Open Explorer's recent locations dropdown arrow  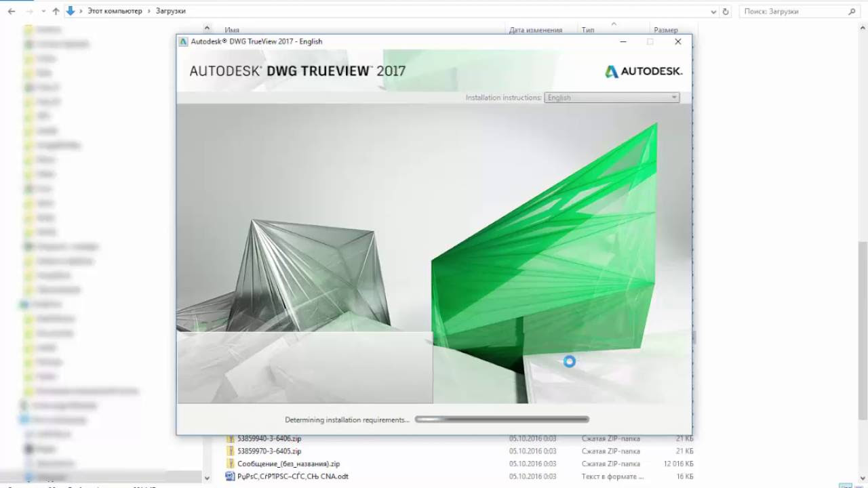(x=44, y=12)
